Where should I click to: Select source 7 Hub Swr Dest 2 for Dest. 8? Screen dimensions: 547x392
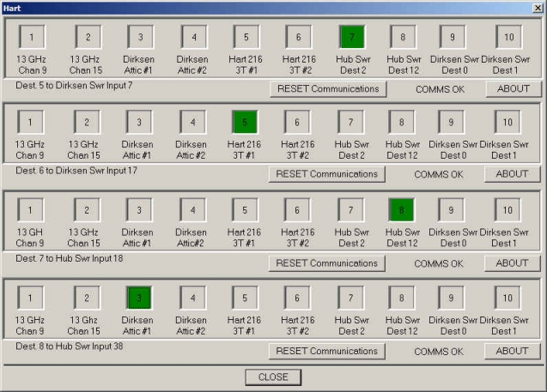tap(351, 298)
